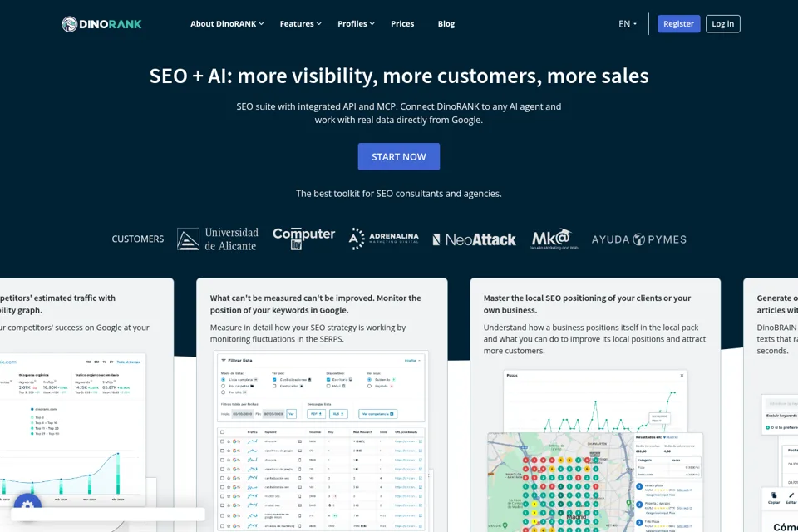Select the Por URL radio button
The height and width of the screenshot is (532, 798).
tap(223, 392)
